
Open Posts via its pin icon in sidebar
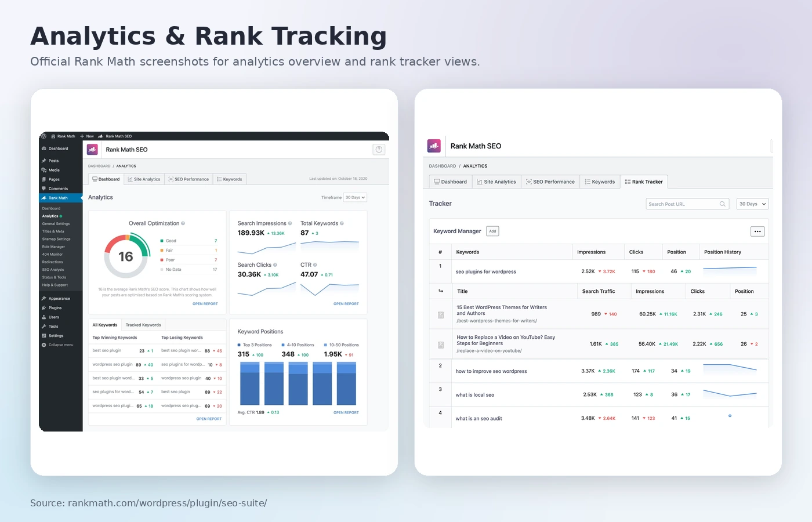[x=44, y=161]
